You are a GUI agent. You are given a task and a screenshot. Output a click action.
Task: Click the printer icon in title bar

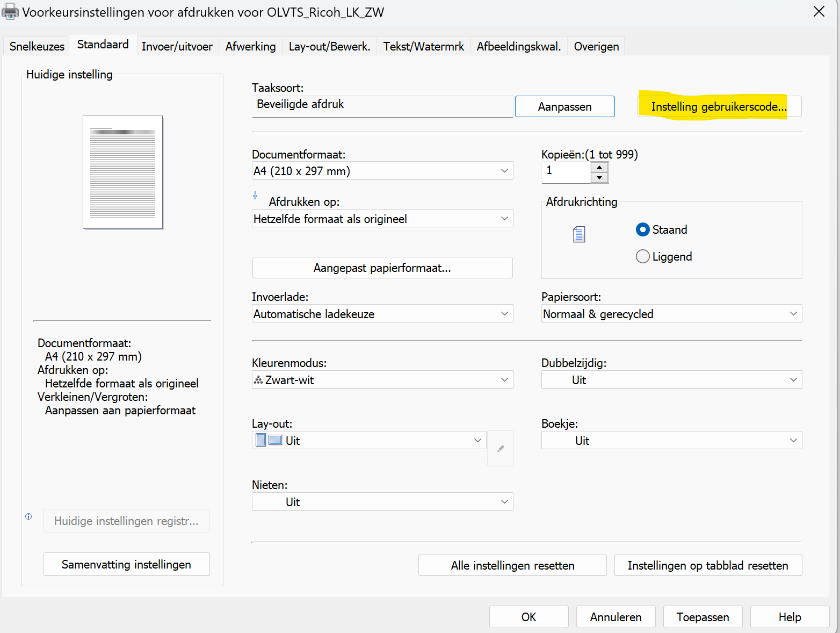[10, 11]
